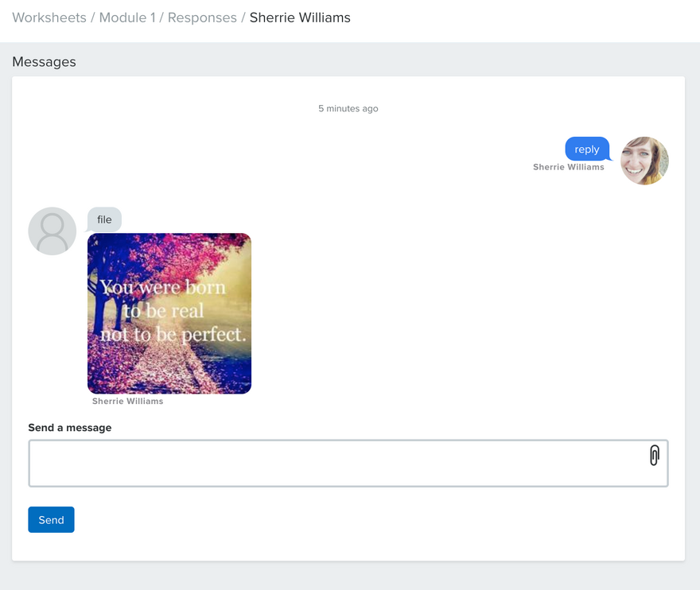This screenshot has height=590, width=700.
Task: Navigate to the Responses breadcrumb
Action: tap(202, 17)
